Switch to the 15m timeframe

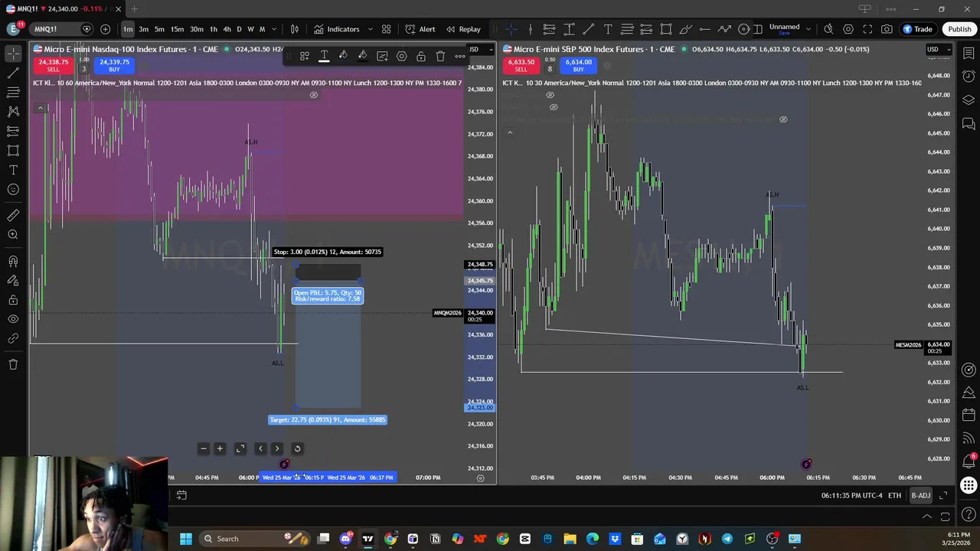click(x=177, y=29)
